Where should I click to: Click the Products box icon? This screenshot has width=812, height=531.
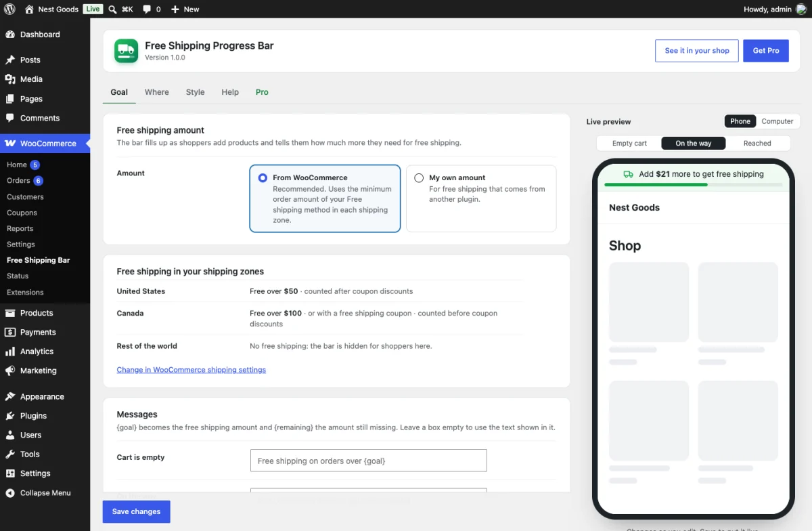point(10,313)
